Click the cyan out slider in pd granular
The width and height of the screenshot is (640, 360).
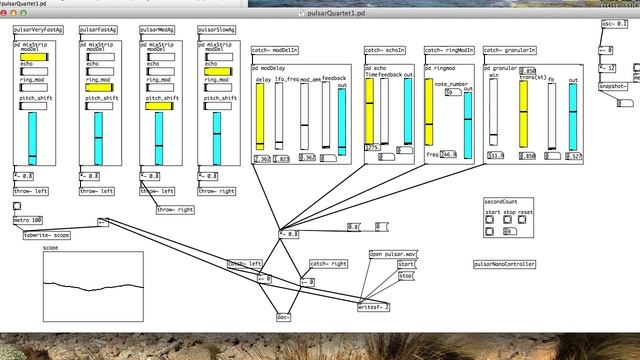click(x=573, y=116)
